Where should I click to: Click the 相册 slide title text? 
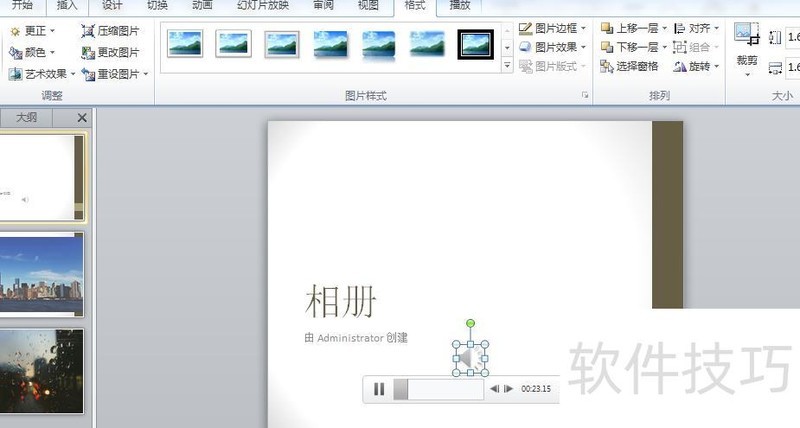pyautogui.click(x=341, y=301)
